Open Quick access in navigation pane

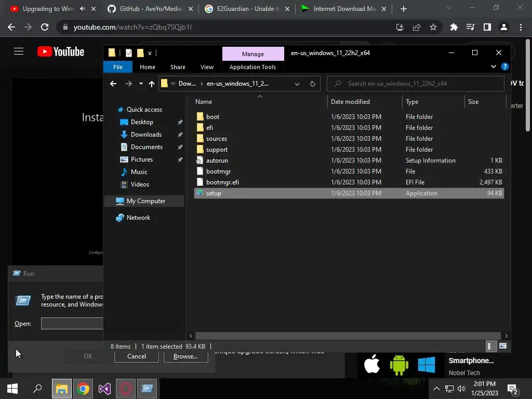(x=144, y=109)
